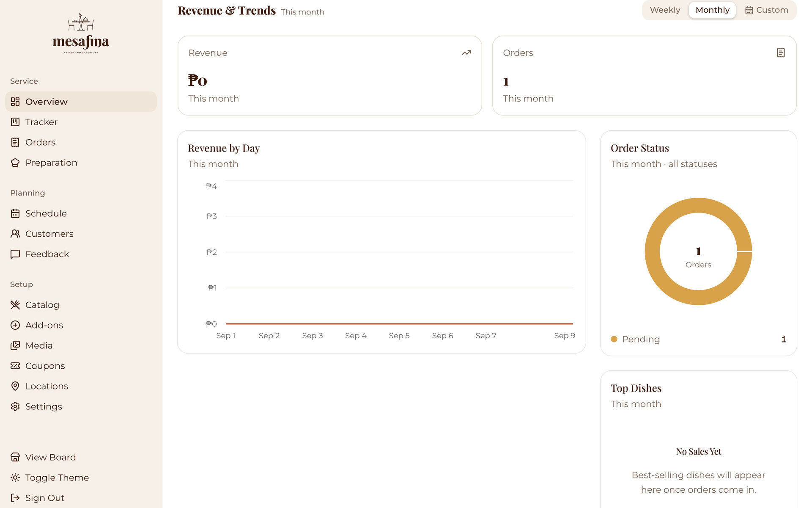812x508 pixels.
Task: Click the ₱3 y-axis label
Action: tap(211, 216)
